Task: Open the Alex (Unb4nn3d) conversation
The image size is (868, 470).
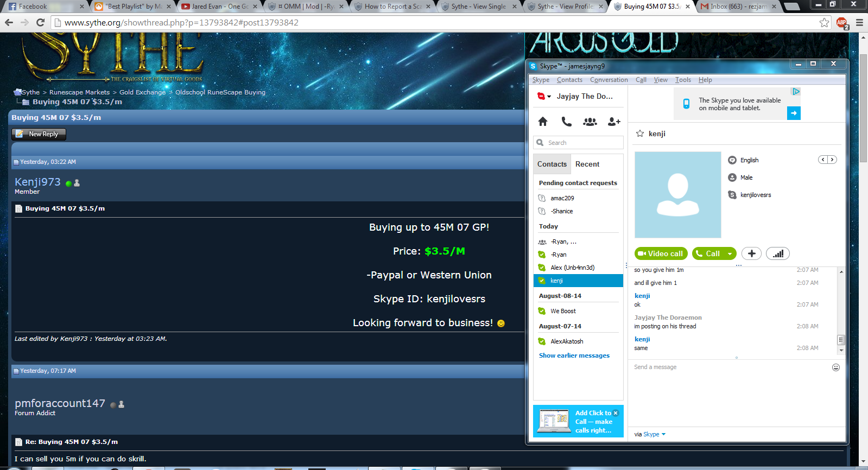Action: point(578,268)
